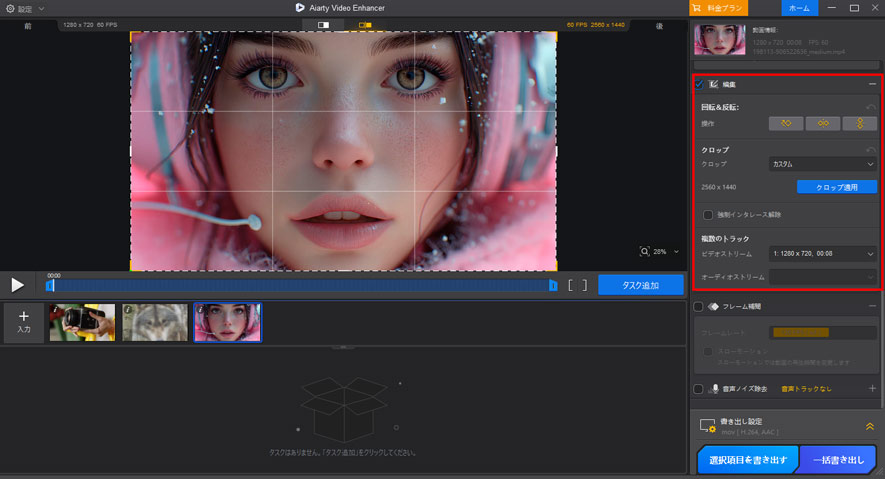Go to the ホーム home button
885x479 pixels.
pos(799,8)
